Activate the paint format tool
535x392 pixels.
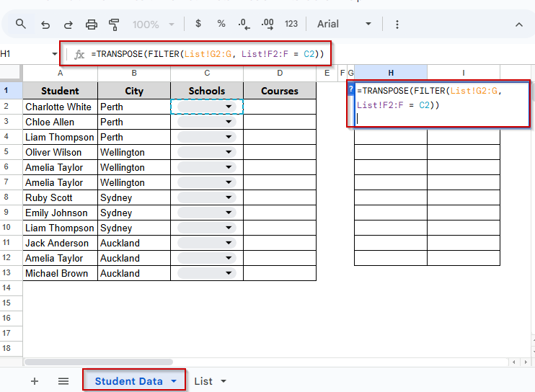click(x=114, y=24)
